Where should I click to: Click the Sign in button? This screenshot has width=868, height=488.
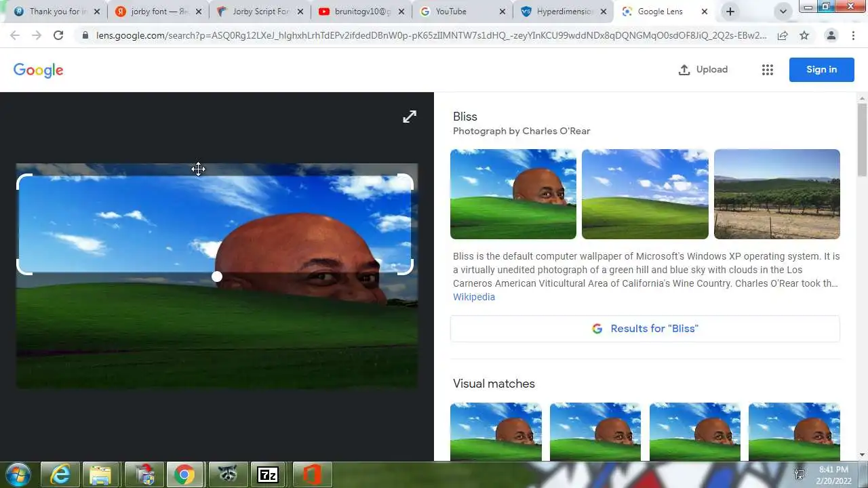pyautogui.click(x=821, y=70)
